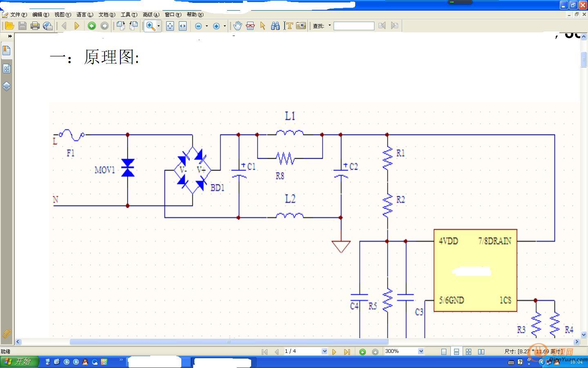Click the 开始 Start button
The height and width of the screenshot is (368, 588).
pos(19,361)
